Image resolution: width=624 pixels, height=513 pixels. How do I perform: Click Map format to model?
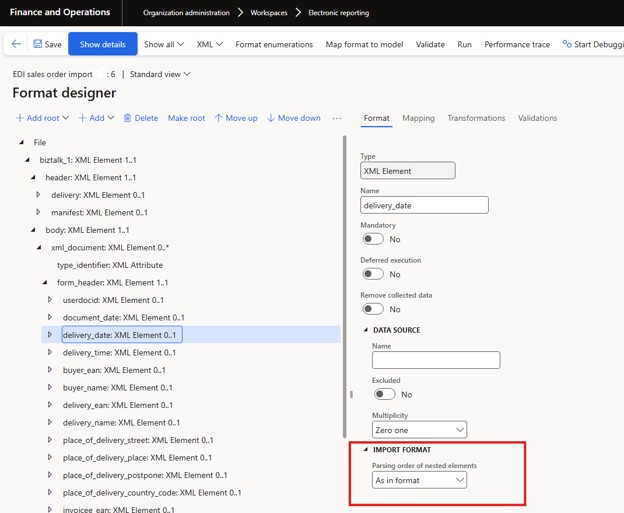364,44
